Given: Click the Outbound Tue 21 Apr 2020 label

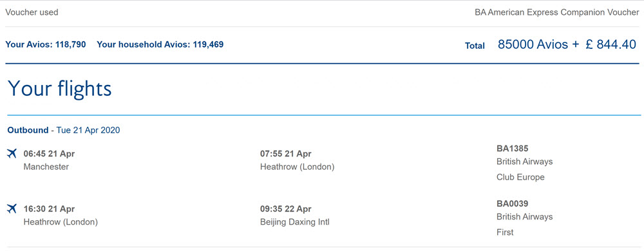Looking at the screenshot, I should pyautogui.click(x=64, y=131).
